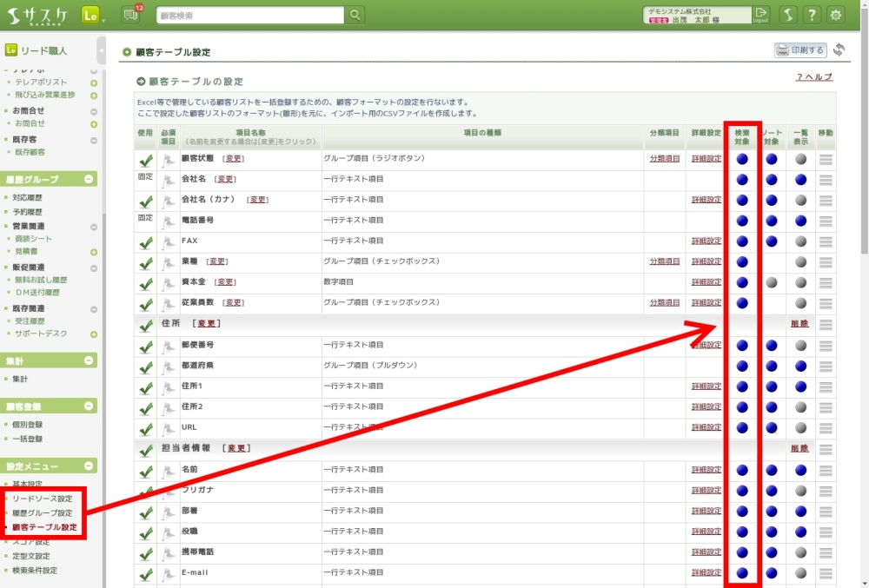Toggle use checkmark for 資本金 row
Image resolution: width=869 pixels, height=588 pixels.
pyautogui.click(x=146, y=283)
